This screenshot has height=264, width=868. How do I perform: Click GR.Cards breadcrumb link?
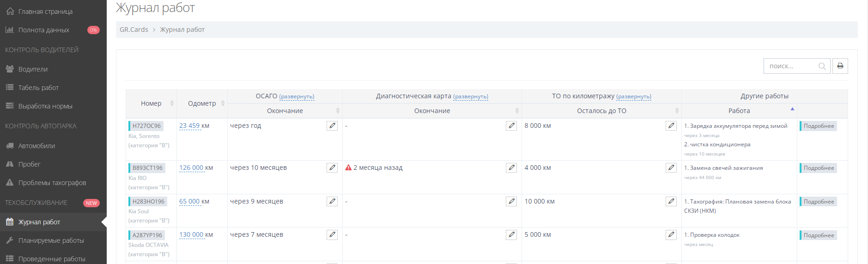[x=134, y=30]
